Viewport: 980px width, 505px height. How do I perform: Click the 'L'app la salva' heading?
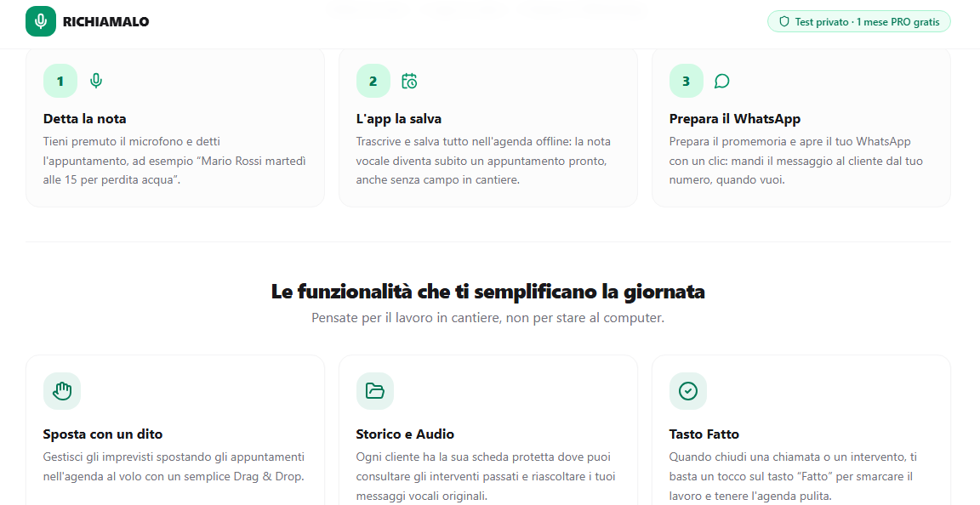[x=399, y=119]
